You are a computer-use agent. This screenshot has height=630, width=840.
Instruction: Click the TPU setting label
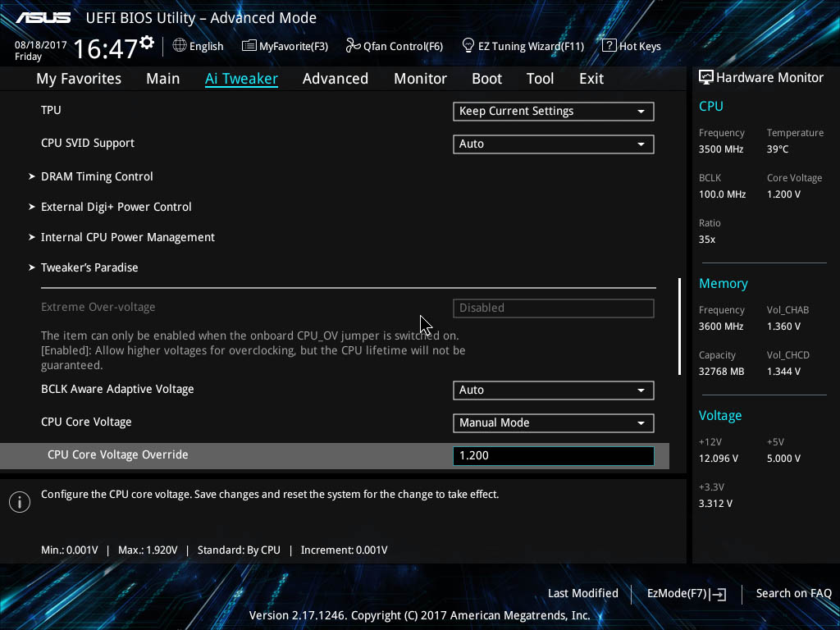coord(51,110)
